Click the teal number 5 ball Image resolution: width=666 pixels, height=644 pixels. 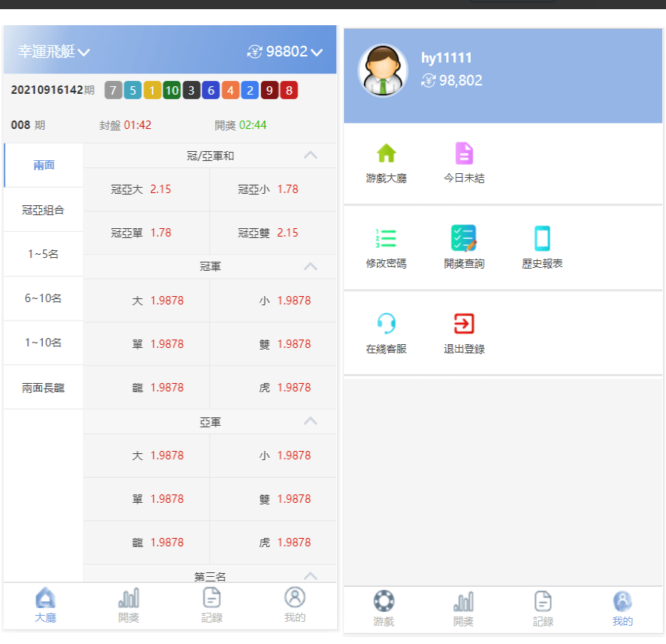[133, 90]
